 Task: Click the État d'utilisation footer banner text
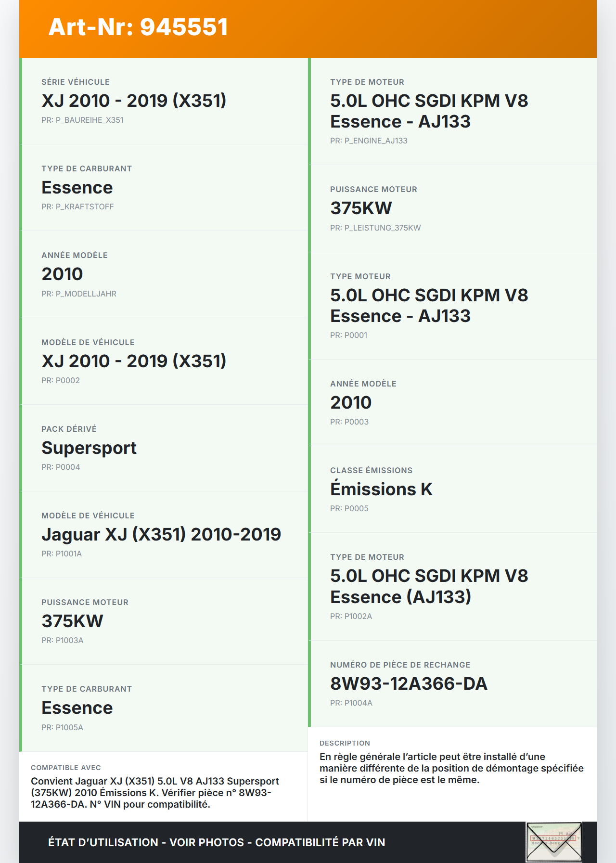click(217, 842)
